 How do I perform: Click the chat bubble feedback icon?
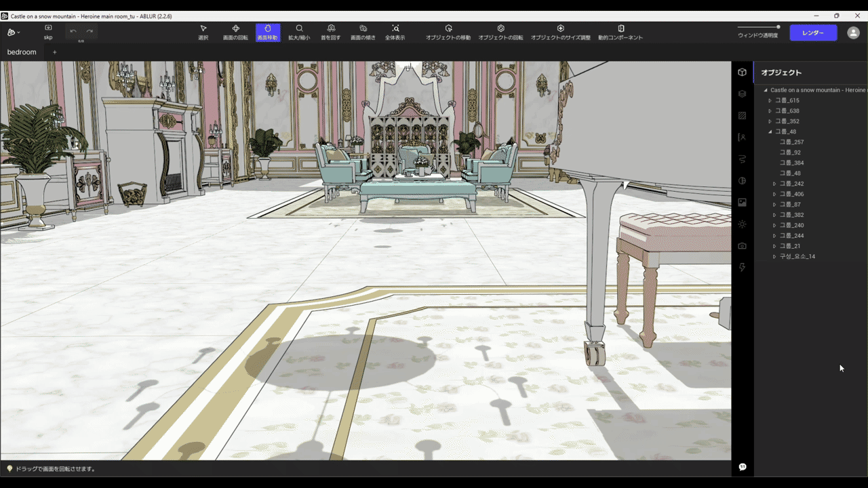pos(743,467)
